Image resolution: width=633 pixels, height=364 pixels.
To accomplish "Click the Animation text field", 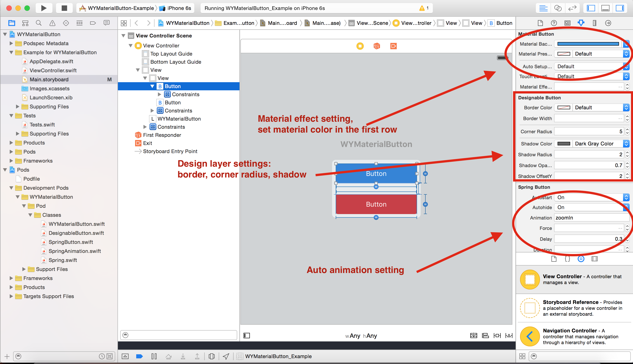I will point(591,217).
